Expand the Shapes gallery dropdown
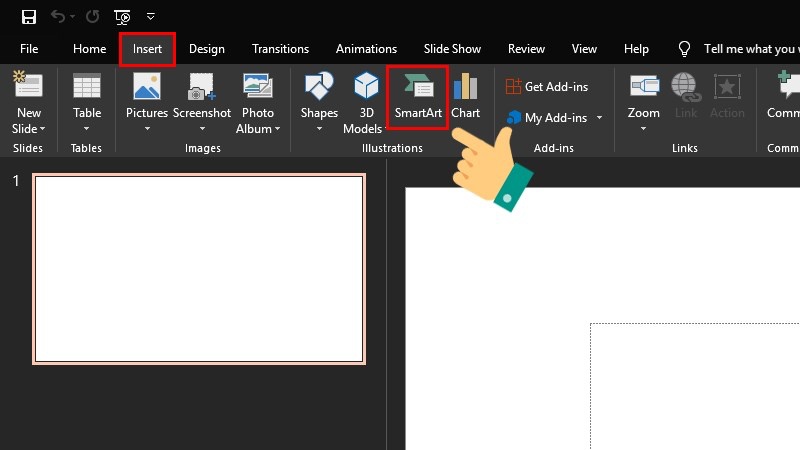 pos(319,128)
